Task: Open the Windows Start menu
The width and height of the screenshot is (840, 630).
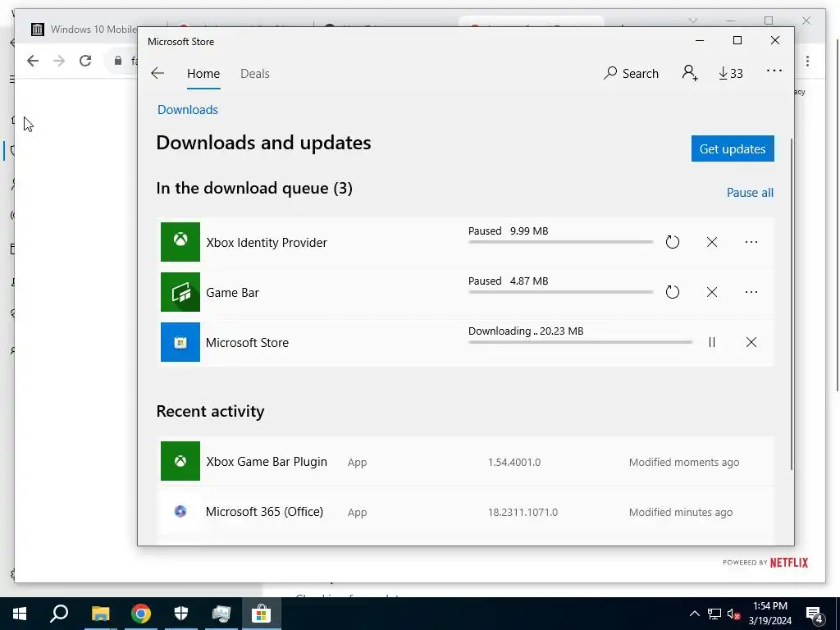Action: point(20,614)
